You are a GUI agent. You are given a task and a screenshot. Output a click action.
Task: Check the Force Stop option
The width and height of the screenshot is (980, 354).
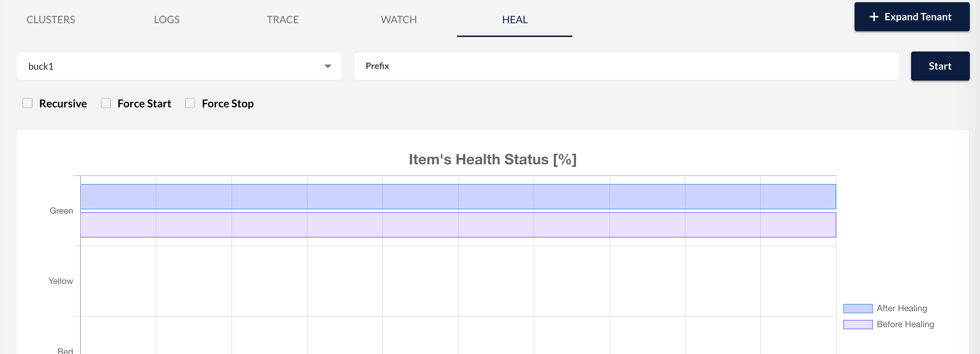pos(190,103)
